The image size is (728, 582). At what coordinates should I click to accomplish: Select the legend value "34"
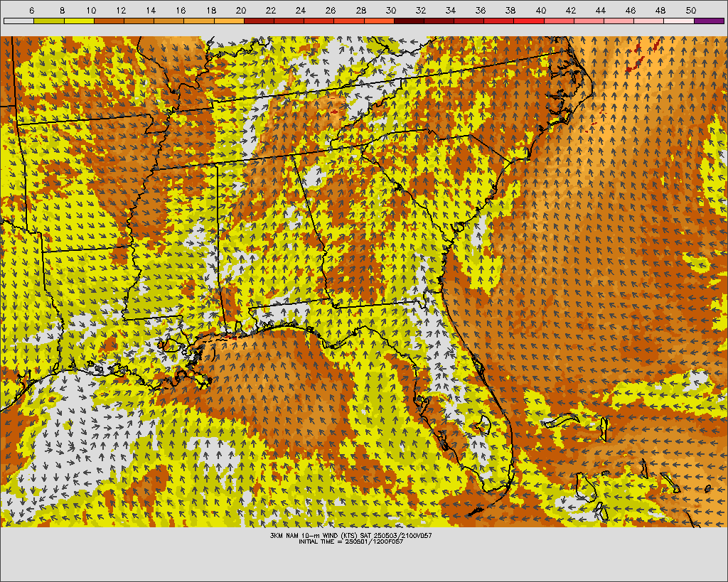[x=451, y=10]
